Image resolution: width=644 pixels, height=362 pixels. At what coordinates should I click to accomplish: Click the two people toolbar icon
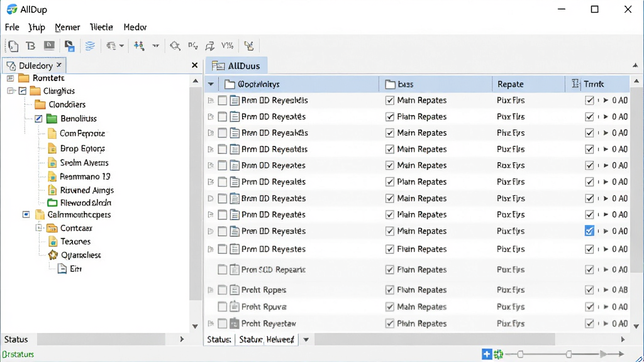pyautogui.click(x=139, y=45)
